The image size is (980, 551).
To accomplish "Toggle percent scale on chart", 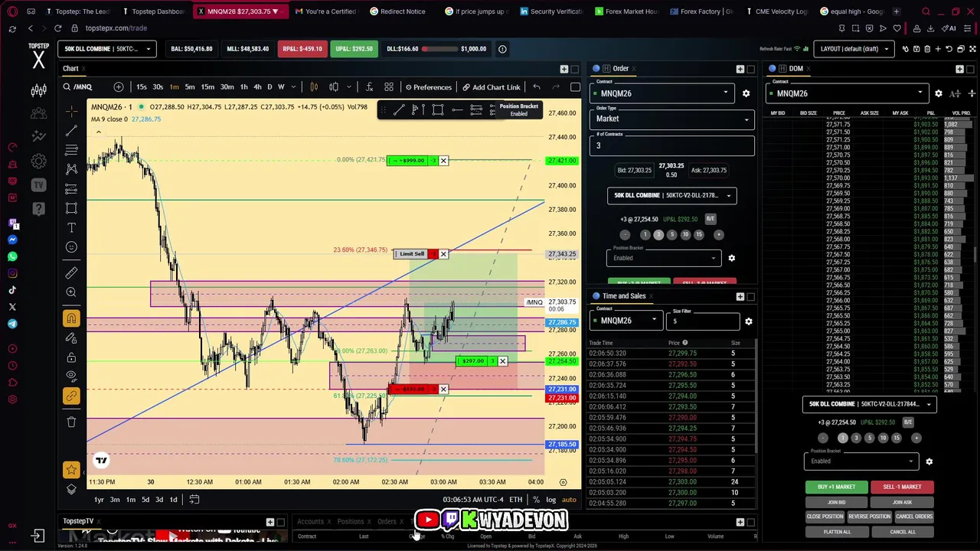I will [x=536, y=500].
